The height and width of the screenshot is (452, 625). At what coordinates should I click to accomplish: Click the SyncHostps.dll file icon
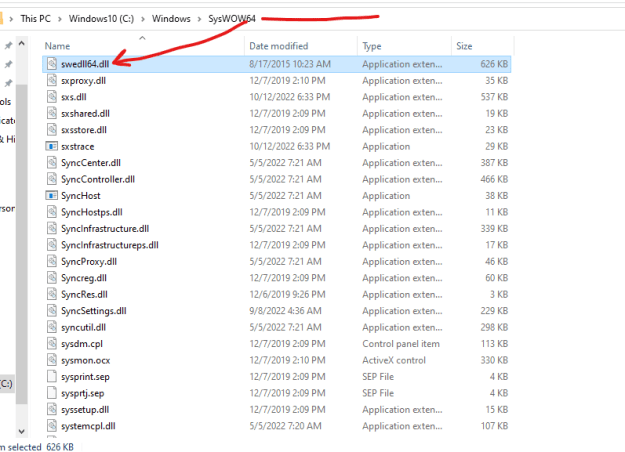(52, 212)
